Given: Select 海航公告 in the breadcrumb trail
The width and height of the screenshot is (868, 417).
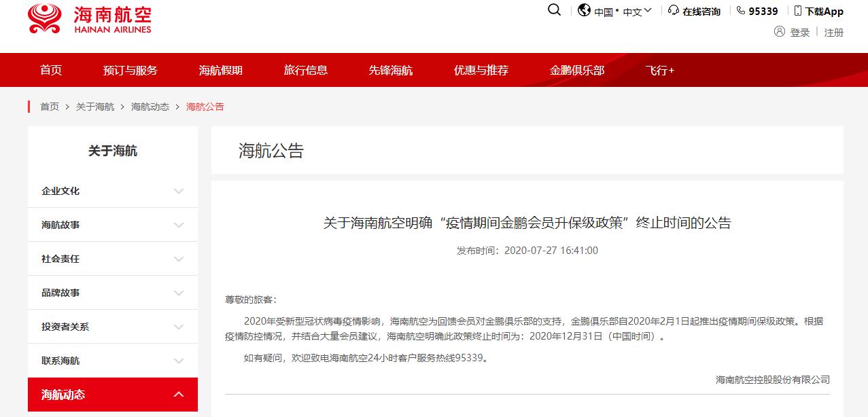Looking at the screenshot, I should point(206,107).
